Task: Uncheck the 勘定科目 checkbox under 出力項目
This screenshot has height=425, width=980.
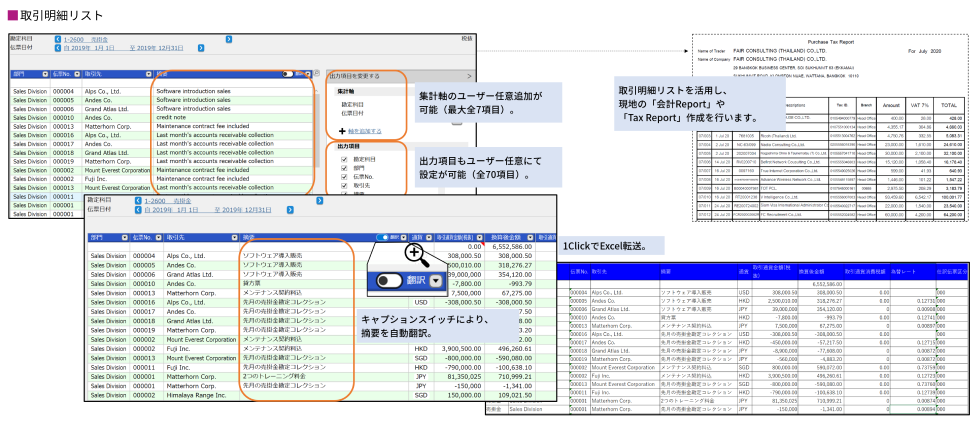Action: [343, 159]
